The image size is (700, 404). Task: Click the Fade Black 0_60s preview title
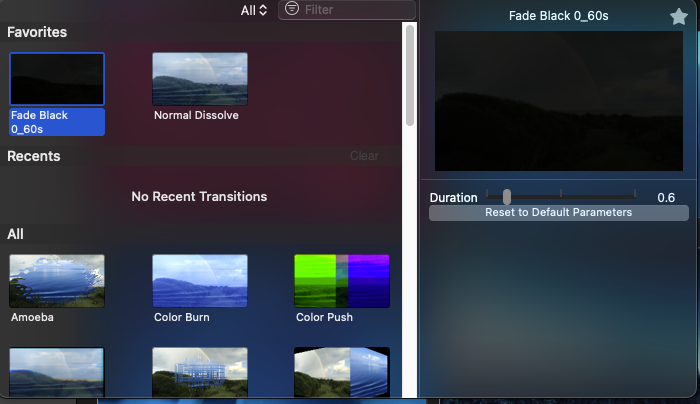[558, 16]
